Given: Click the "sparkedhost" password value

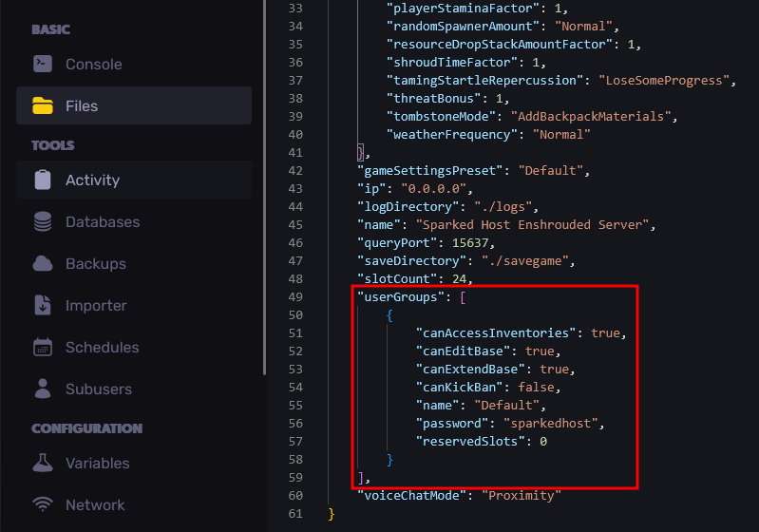Looking at the screenshot, I should 551,423.
